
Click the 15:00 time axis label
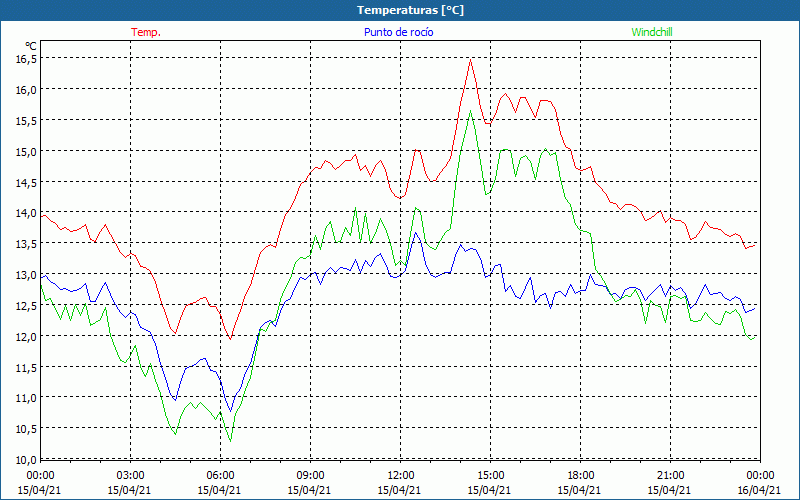[490, 476]
